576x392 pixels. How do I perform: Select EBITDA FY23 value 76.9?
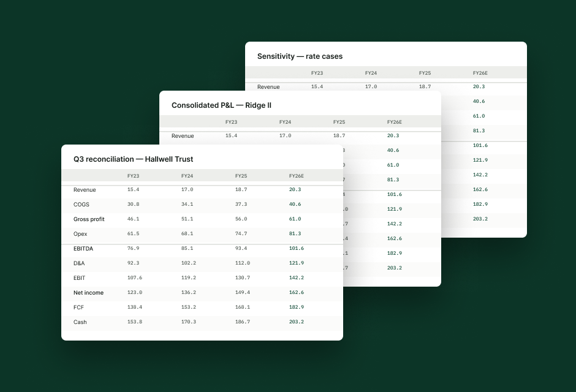pyautogui.click(x=133, y=248)
